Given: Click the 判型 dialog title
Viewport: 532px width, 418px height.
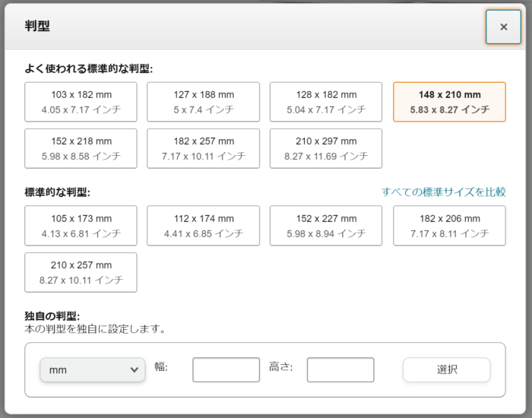Looking at the screenshot, I should [x=37, y=26].
